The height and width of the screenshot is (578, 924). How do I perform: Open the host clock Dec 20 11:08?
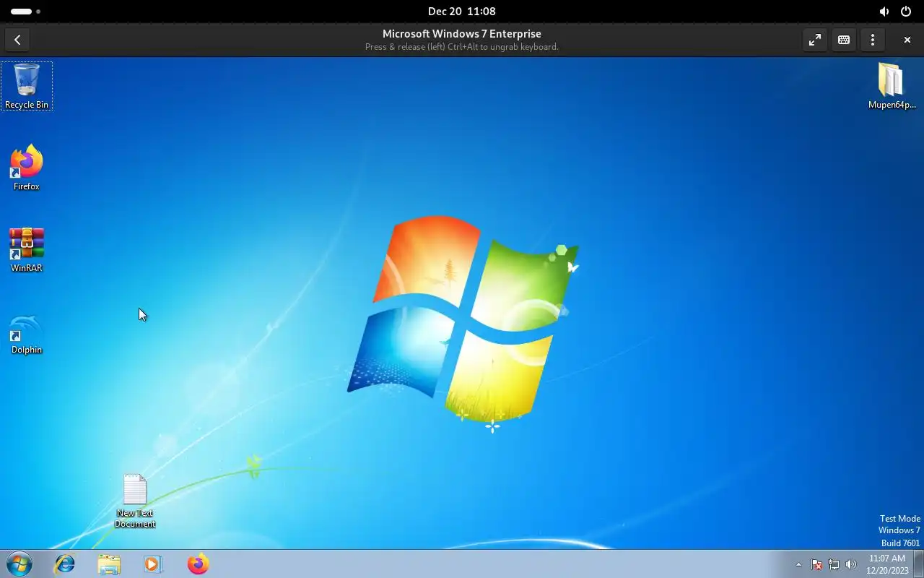click(x=462, y=12)
